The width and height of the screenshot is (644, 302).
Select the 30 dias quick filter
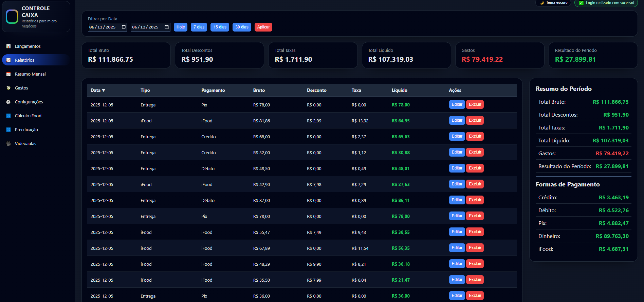(x=241, y=27)
